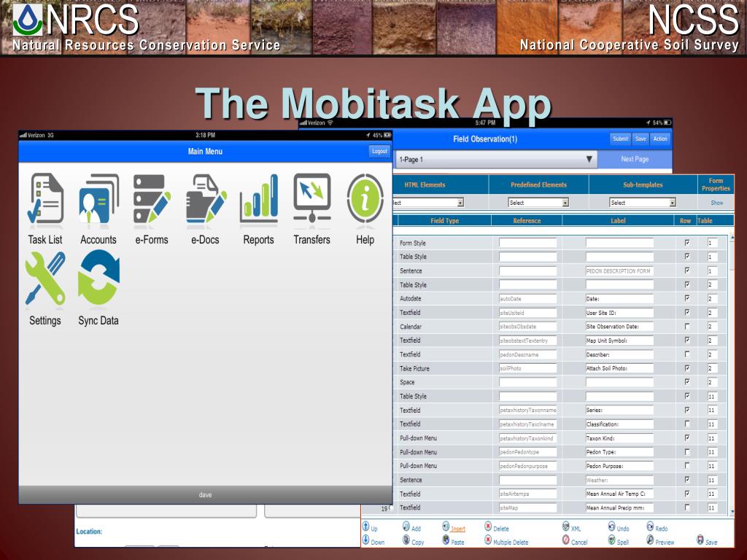Click the Save disk icon in bottom toolbar

[700, 540]
